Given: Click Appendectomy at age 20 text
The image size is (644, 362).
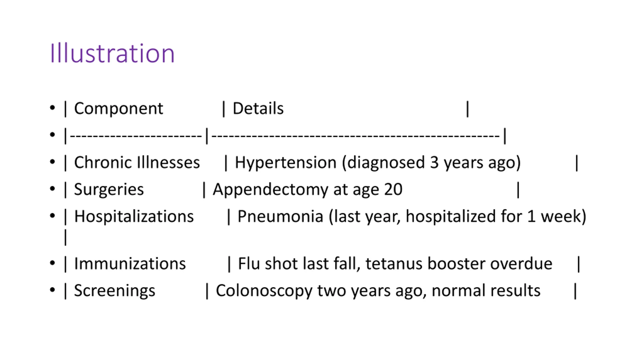Looking at the screenshot, I should pos(307,190).
